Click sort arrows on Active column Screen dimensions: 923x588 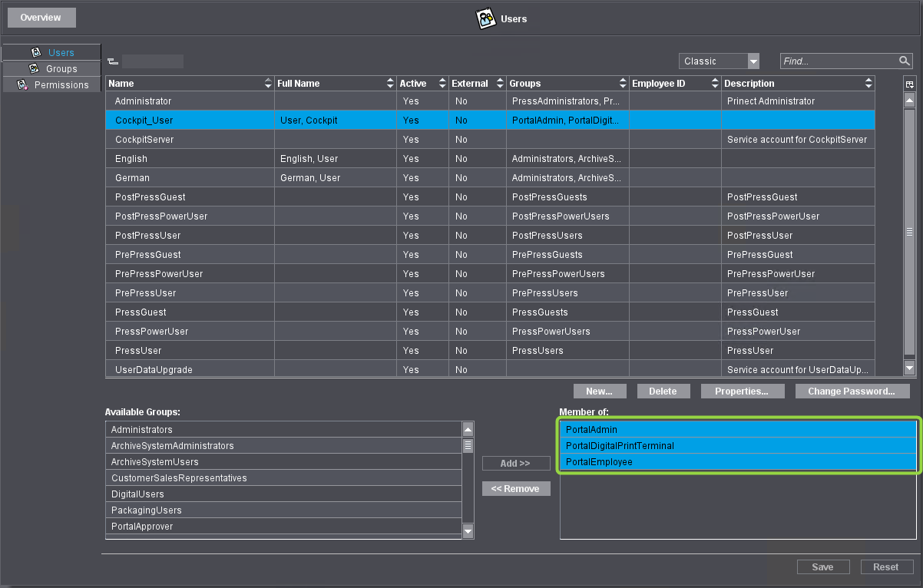point(442,84)
